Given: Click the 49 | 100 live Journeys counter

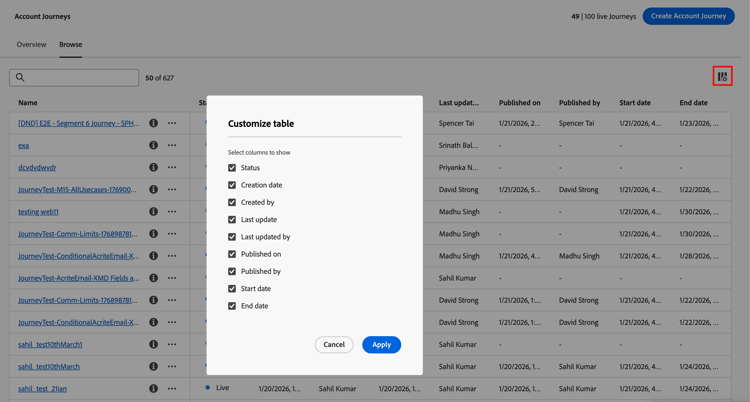Looking at the screenshot, I should tap(604, 16).
